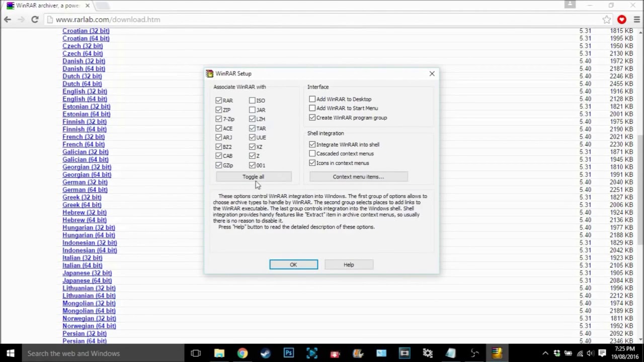Click the Toggle all button

click(254, 177)
